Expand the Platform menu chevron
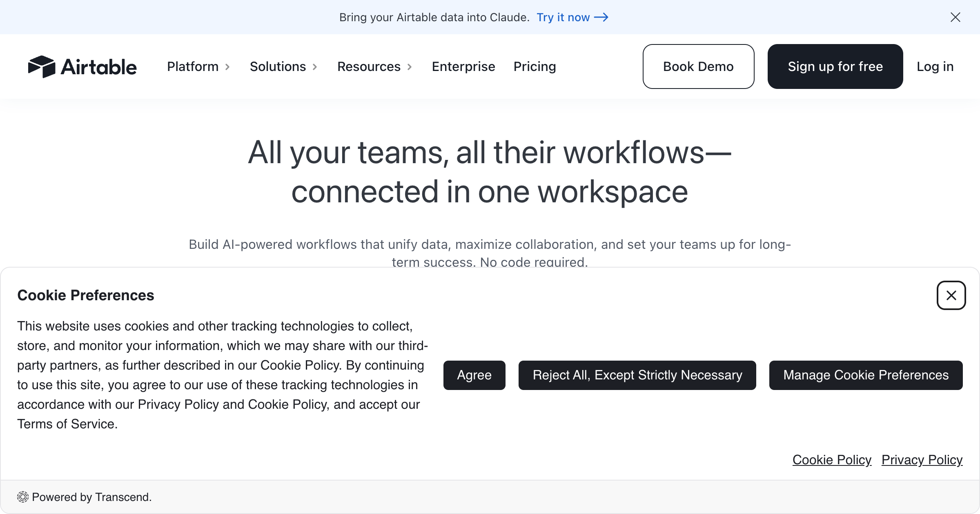This screenshot has width=980, height=514. (x=227, y=67)
